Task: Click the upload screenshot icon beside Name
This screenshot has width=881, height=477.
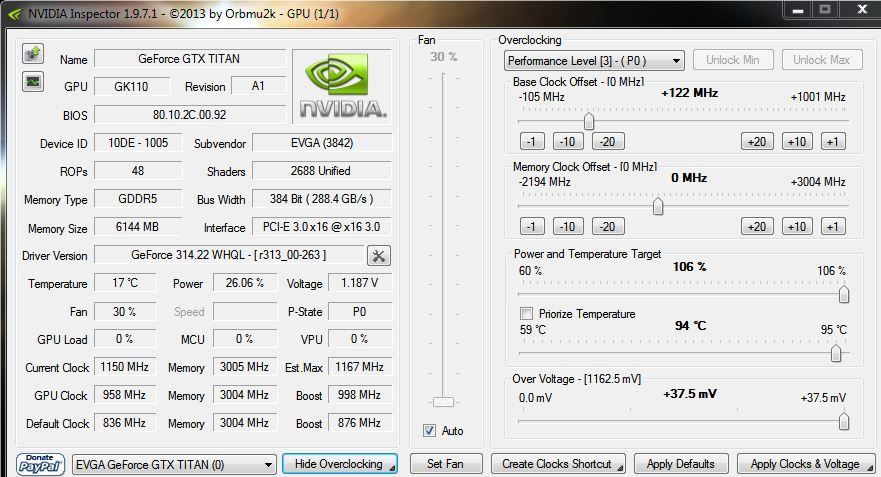Action: click(x=33, y=54)
